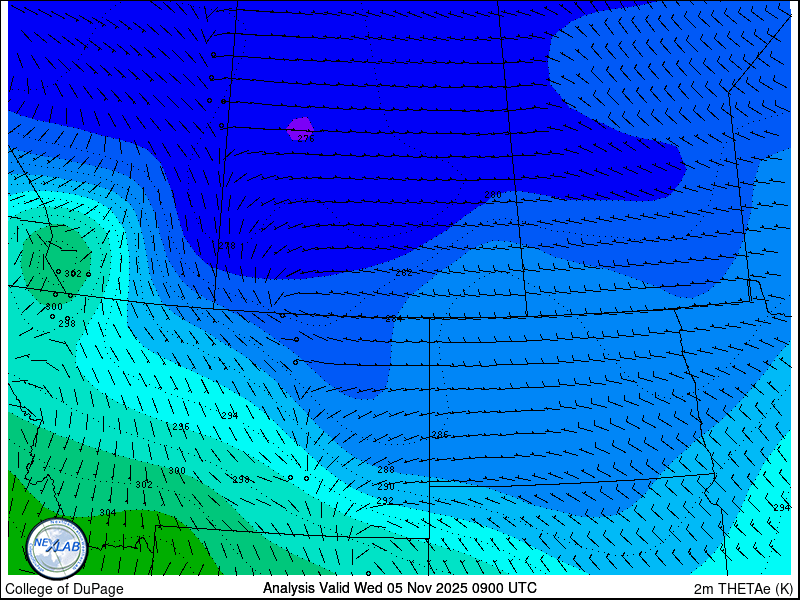The height and width of the screenshot is (600, 800).
Task: Click the 282 contour label
Action: [x=404, y=273]
